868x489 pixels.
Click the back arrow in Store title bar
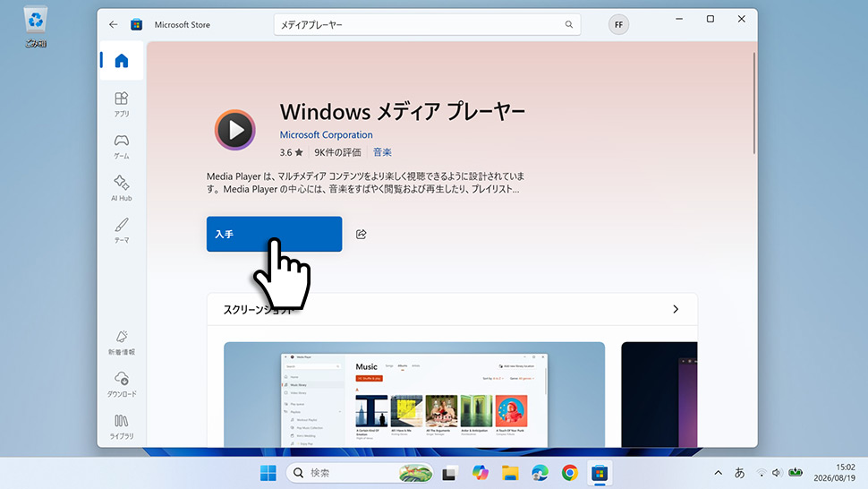click(x=113, y=24)
